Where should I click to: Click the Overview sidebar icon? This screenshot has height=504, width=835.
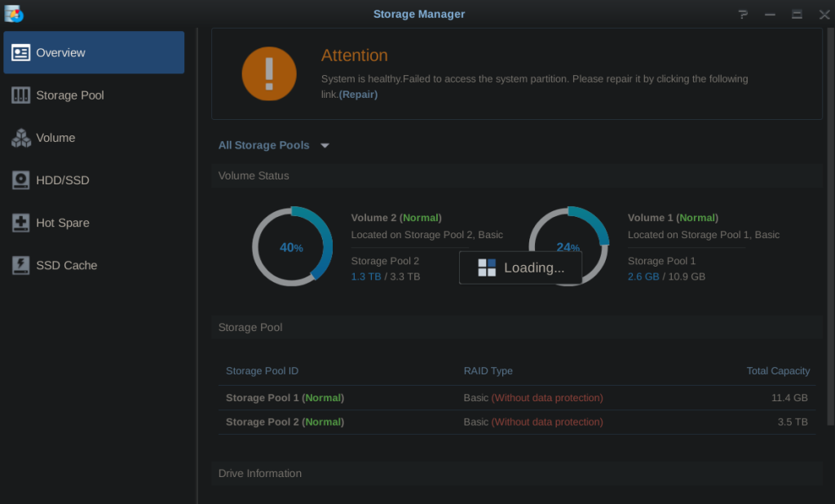click(20, 53)
